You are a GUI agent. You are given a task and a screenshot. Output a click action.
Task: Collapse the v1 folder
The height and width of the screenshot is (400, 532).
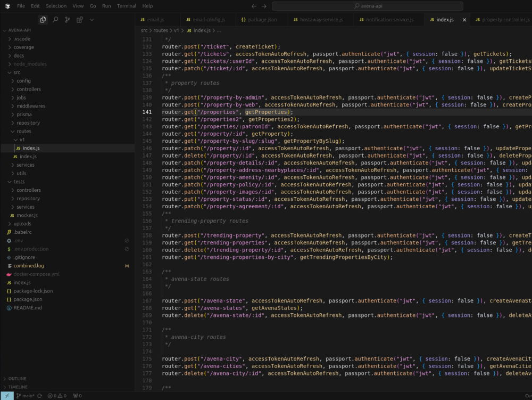(68, 140)
